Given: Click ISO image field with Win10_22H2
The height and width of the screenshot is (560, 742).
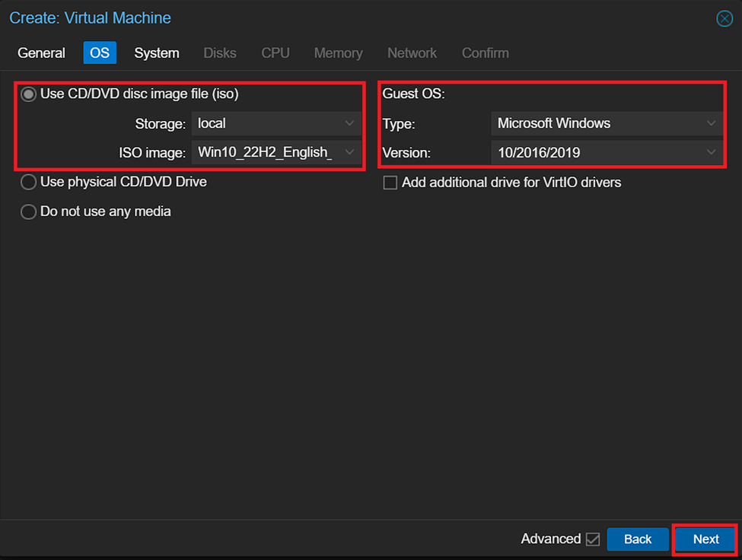Looking at the screenshot, I should pos(265,153).
